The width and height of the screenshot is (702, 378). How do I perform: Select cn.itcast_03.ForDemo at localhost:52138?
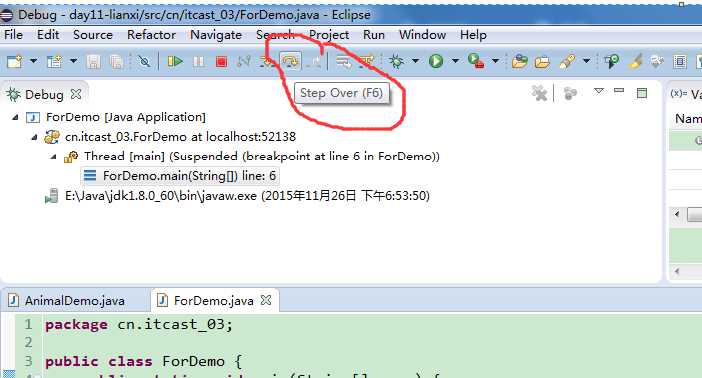[x=180, y=137]
